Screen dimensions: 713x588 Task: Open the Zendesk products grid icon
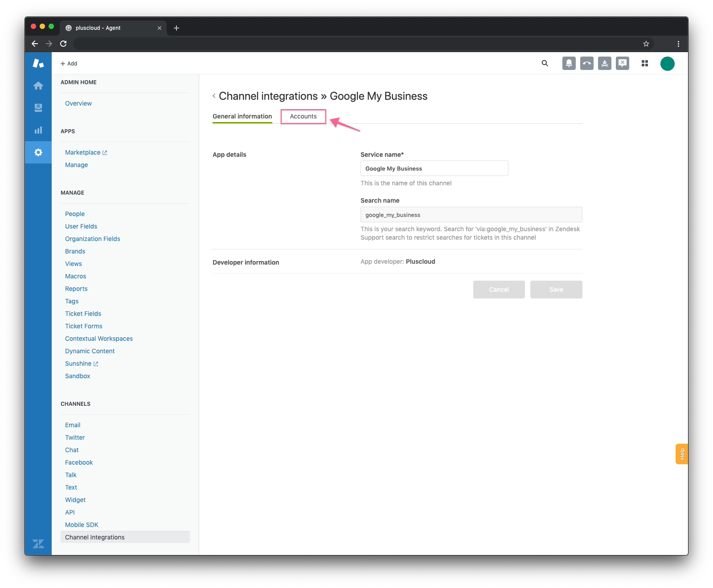tap(645, 63)
